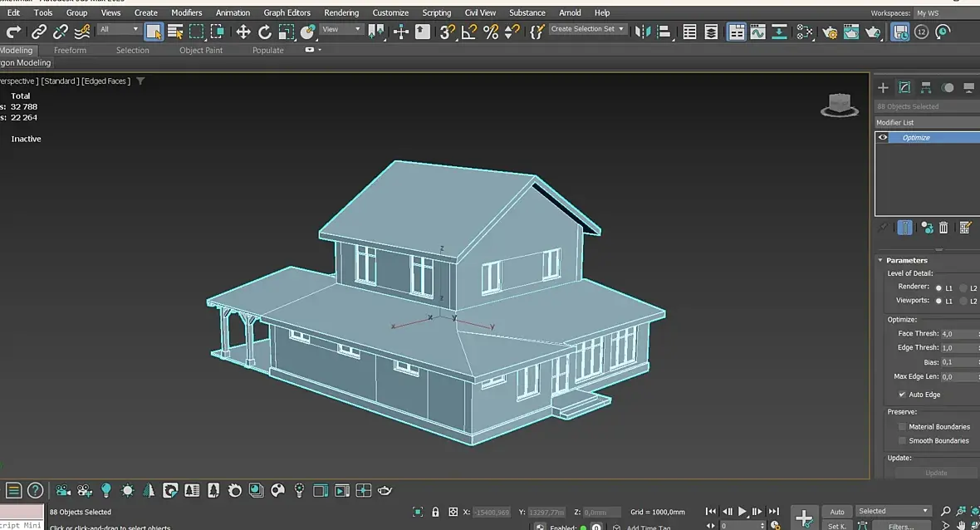Switch to the Freeform ribbon tab
980x530 pixels.
(70, 50)
